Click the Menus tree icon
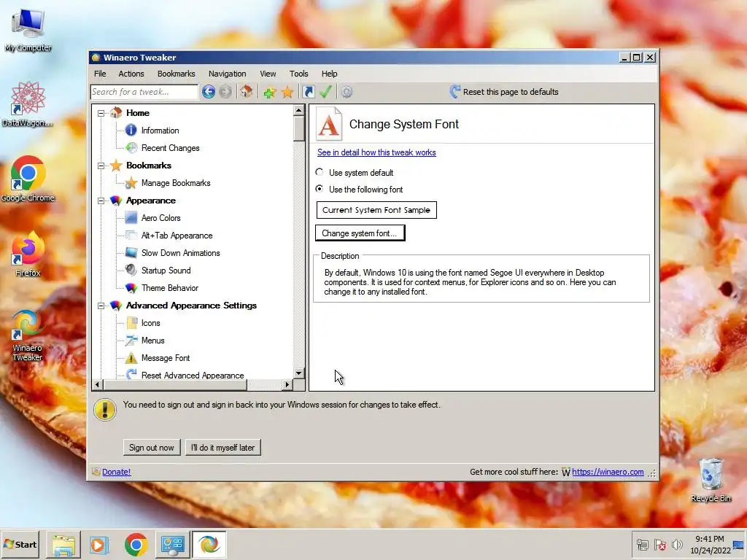Screen dimensions: 747x560 [131, 340]
